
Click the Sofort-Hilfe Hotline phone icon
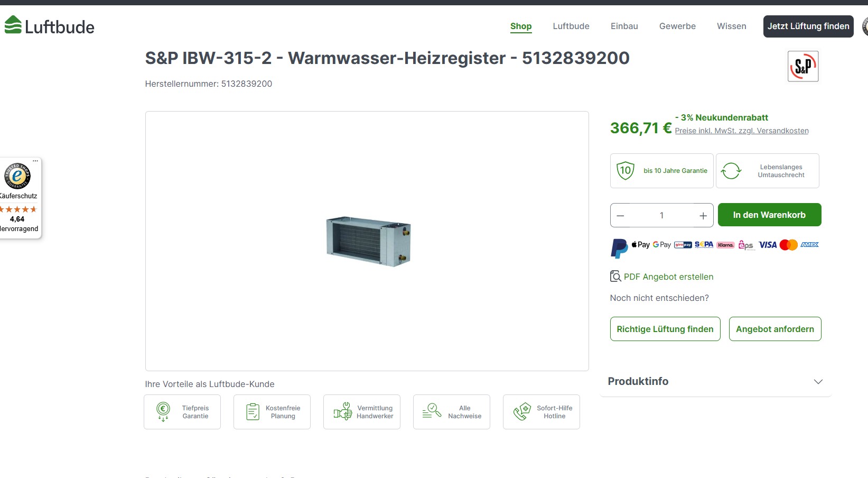[x=522, y=411]
